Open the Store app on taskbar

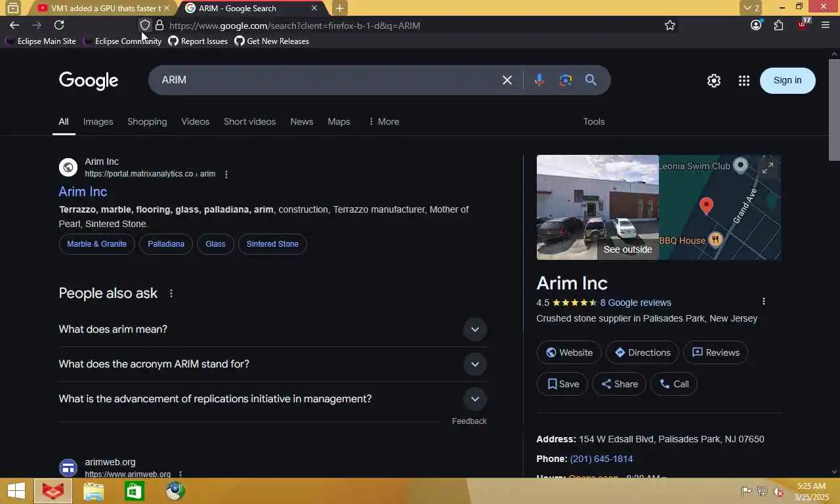click(x=135, y=491)
